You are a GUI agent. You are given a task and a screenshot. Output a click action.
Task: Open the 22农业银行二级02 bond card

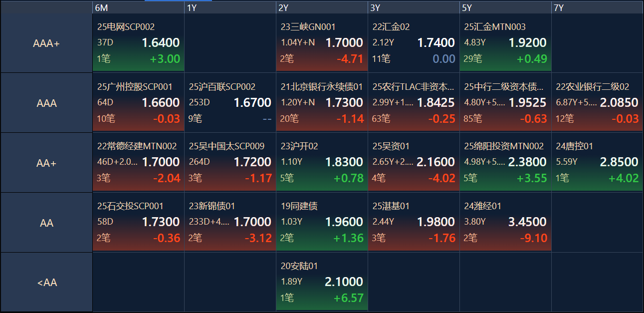[597, 103]
